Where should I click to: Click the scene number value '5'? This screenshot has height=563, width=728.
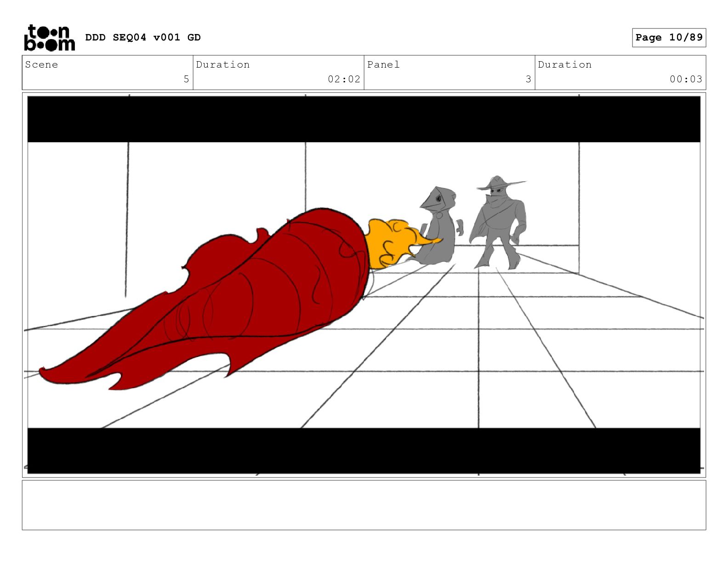[186, 79]
